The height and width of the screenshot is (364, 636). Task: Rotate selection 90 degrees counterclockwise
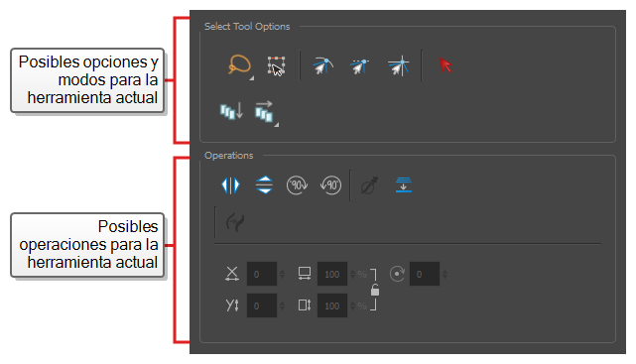coord(331,185)
